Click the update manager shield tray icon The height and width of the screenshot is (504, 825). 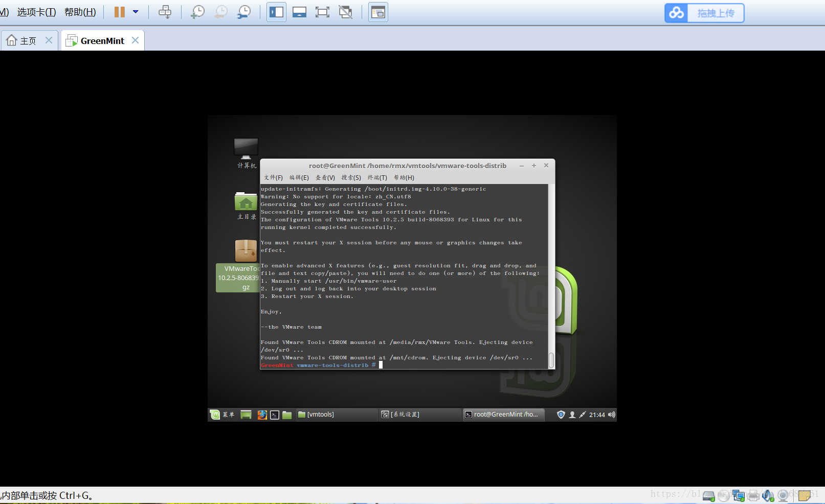pyautogui.click(x=561, y=415)
